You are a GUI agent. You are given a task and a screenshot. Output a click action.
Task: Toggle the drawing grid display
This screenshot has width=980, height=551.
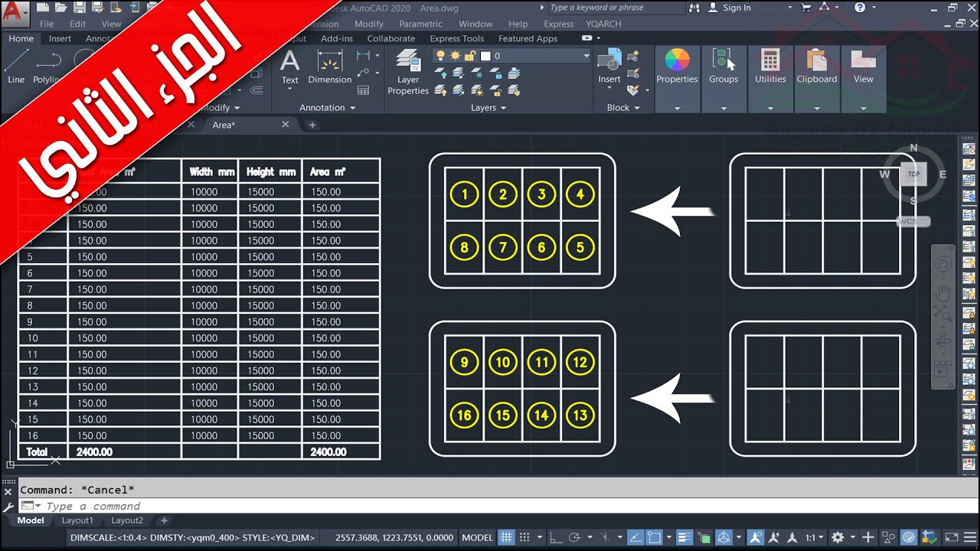506,537
